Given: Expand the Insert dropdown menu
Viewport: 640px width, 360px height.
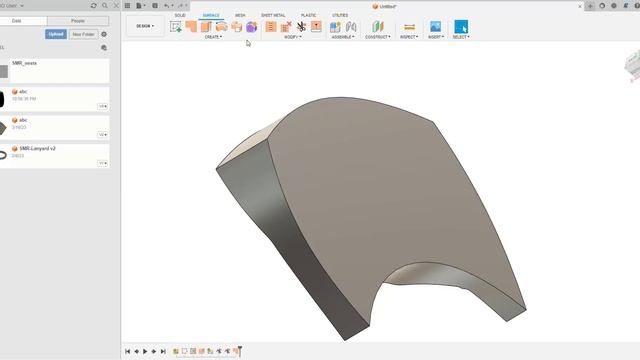Looking at the screenshot, I should click(x=436, y=37).
